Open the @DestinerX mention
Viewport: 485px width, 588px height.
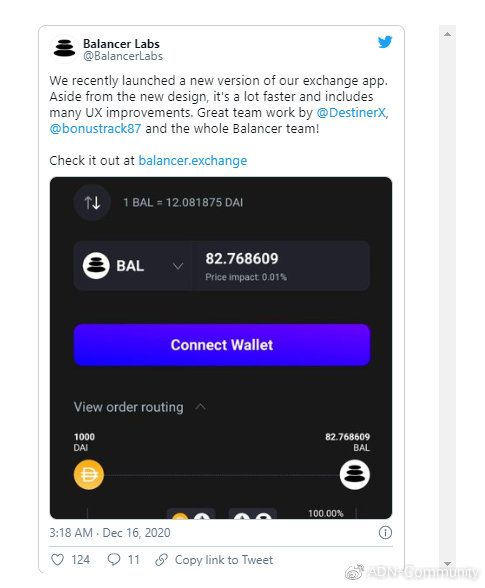click(x=351, y=112)
